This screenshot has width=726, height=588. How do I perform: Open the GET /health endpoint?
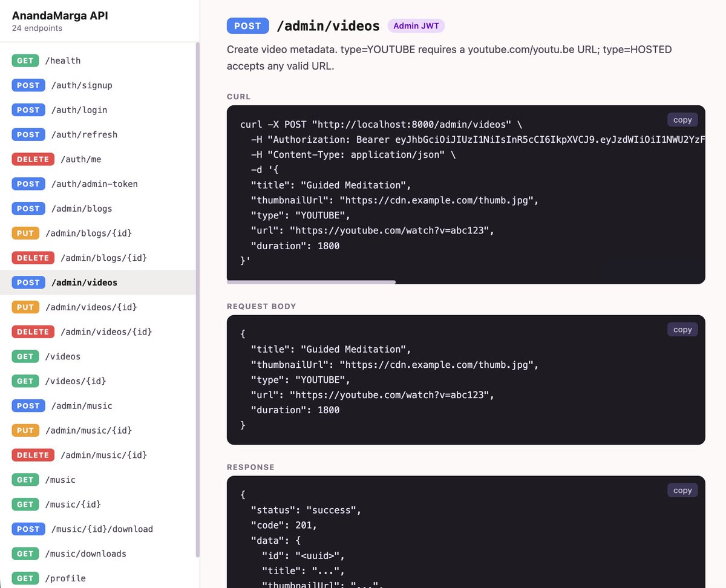[97, 60]
